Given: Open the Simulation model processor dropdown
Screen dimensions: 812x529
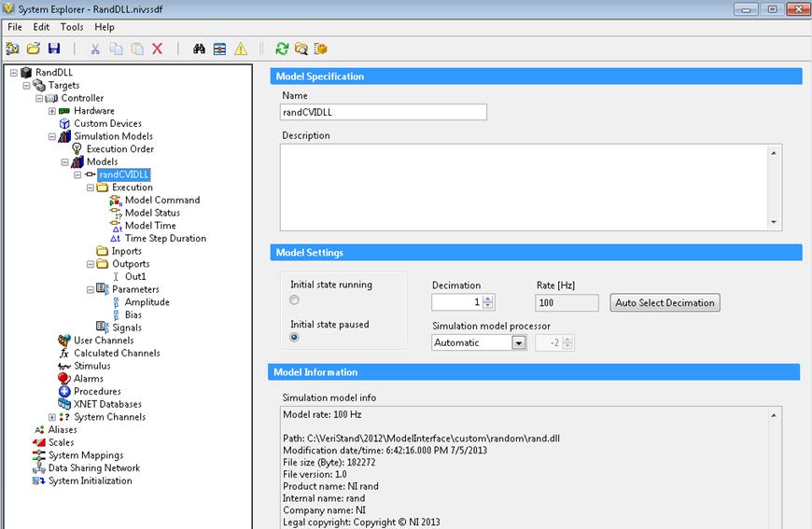Looking at the screenshot, I should [x=518, y=342].
